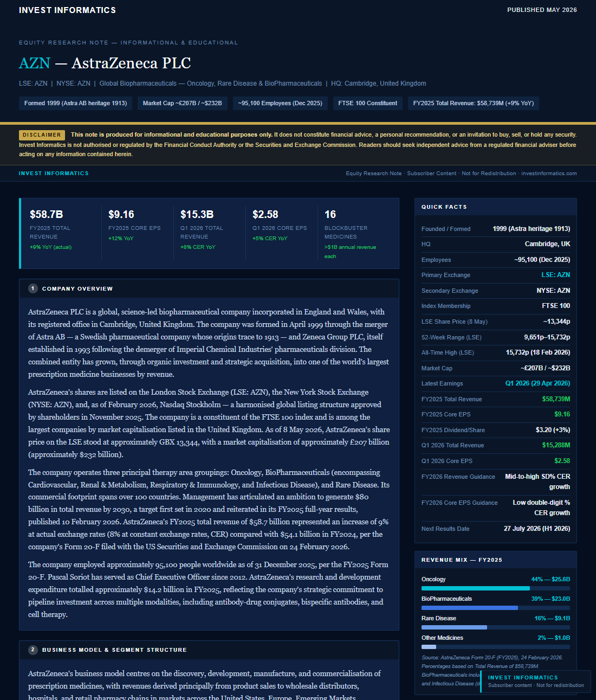The height and width of the screenshot is (700, 596).
Task: Click the Rare Disease revenue mix bar
Action: tap(496, 627)
